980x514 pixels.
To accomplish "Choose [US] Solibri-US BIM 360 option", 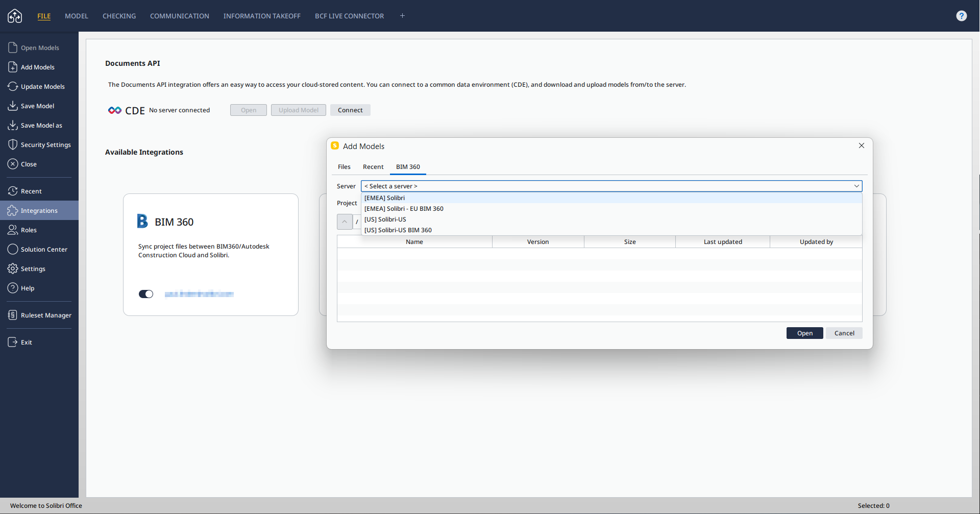I will point(611,230).
